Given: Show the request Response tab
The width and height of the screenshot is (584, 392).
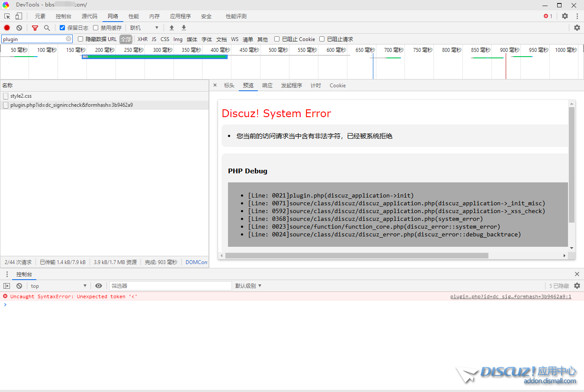Looking at the screenshot, I should click(x=267, y=85).
